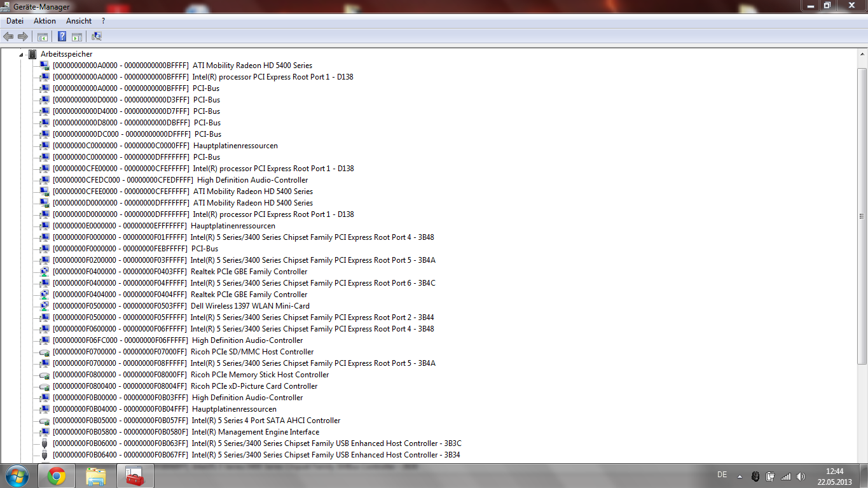Toggle the console tree pane button
Image resolution: width=868 pixels, height=488 pixels.
click(x=43, y=37)
